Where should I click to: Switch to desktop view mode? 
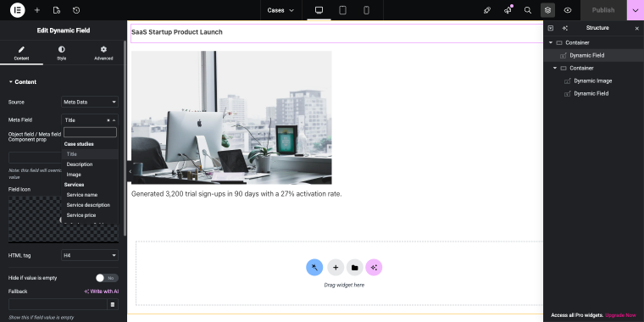pos(319,10)
